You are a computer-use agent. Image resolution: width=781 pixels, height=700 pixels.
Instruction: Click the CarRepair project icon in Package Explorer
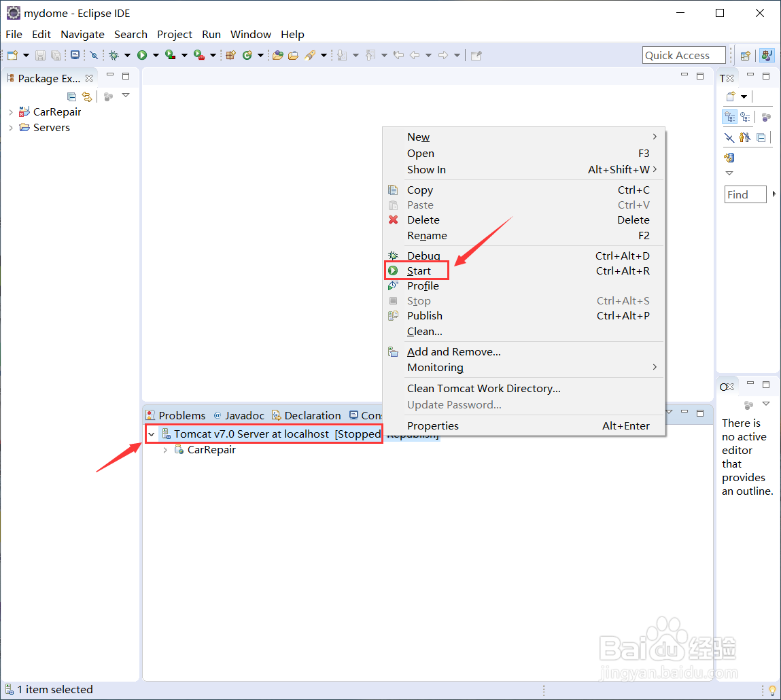point(24,112)
